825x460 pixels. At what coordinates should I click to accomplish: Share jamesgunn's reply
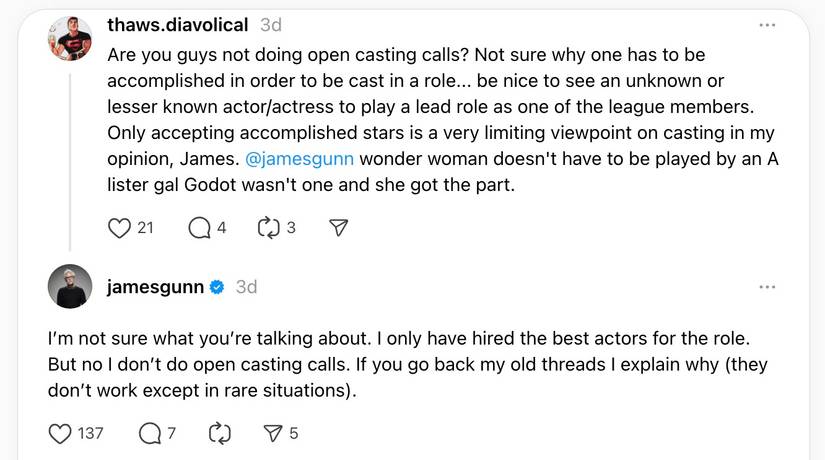click(272, 433)
